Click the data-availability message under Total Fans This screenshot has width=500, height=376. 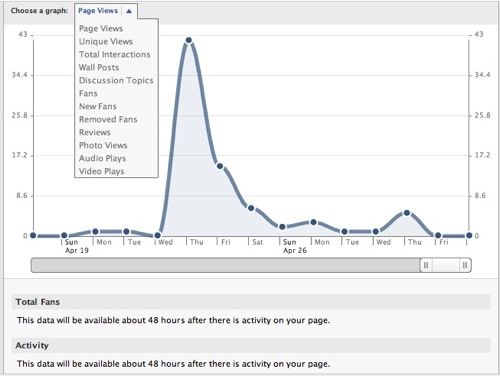[x=173, y=320]
